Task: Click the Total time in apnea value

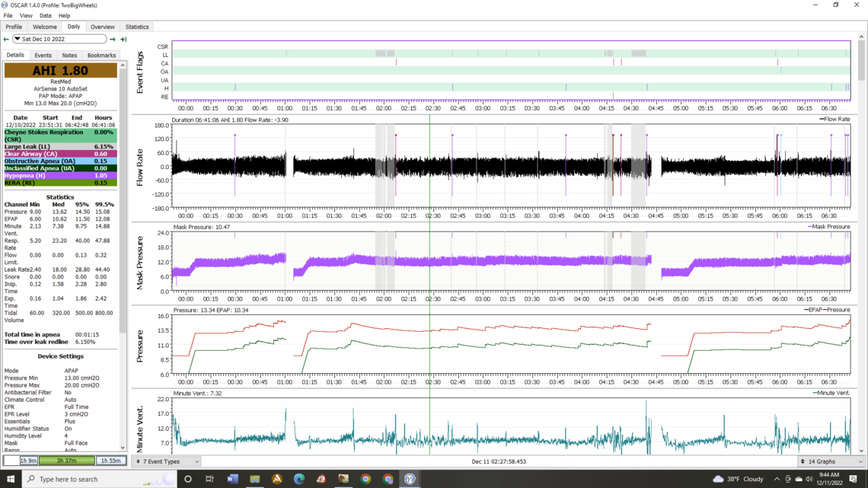Action: click(87, 334)
